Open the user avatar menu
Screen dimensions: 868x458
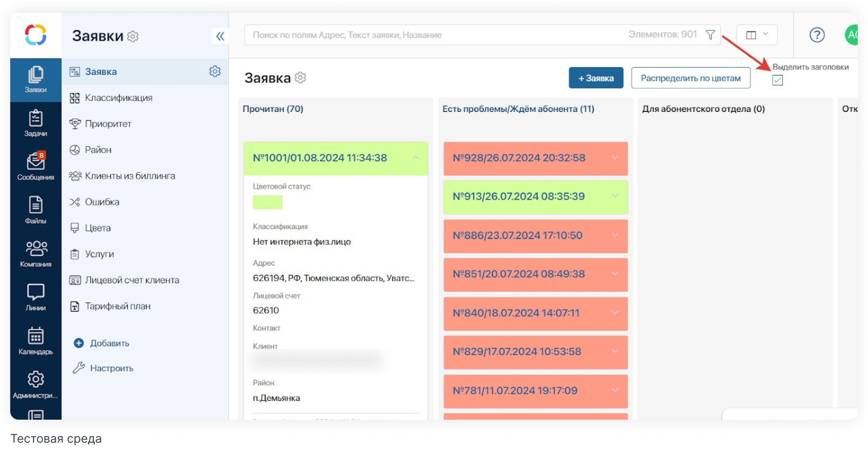(x=852, y=35)
